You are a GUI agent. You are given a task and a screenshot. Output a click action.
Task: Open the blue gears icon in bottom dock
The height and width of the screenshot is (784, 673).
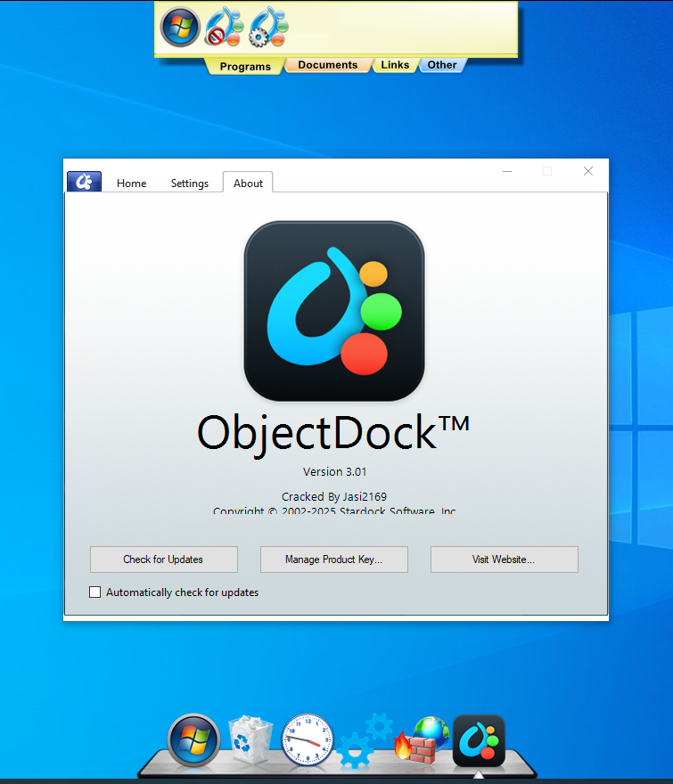tap(364, 741)
